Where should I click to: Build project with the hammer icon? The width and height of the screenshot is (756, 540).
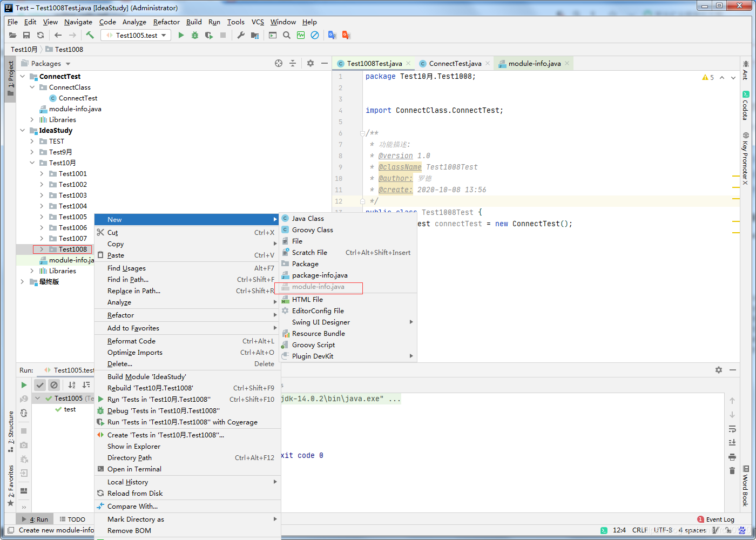(x=90, y=35)
